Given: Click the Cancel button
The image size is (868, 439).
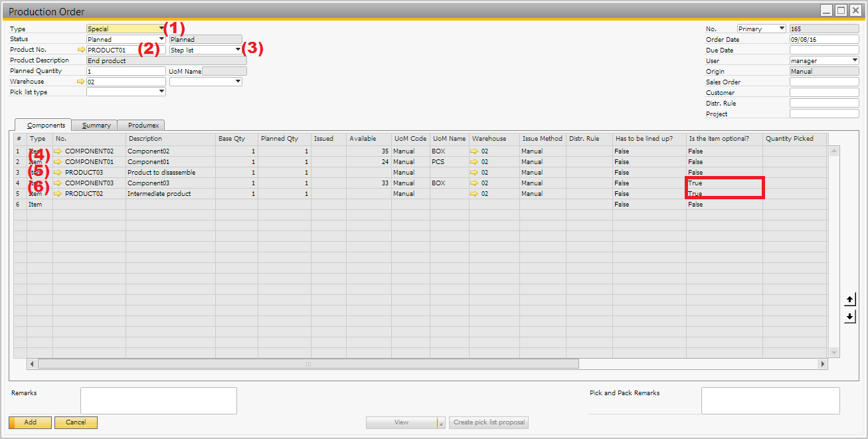Looking at the screenshot, I should coord(76,422).
